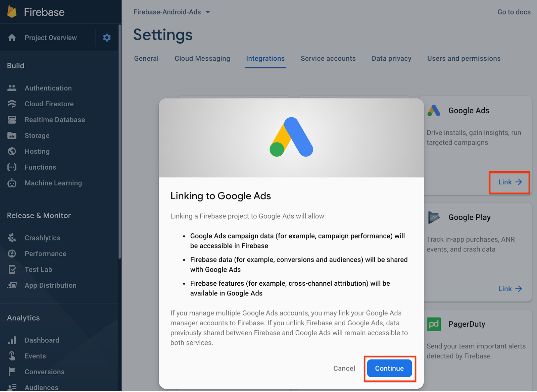Screen dimensions: 537x392
Task: Open project settings gear icon
Action: coord(107,38)
